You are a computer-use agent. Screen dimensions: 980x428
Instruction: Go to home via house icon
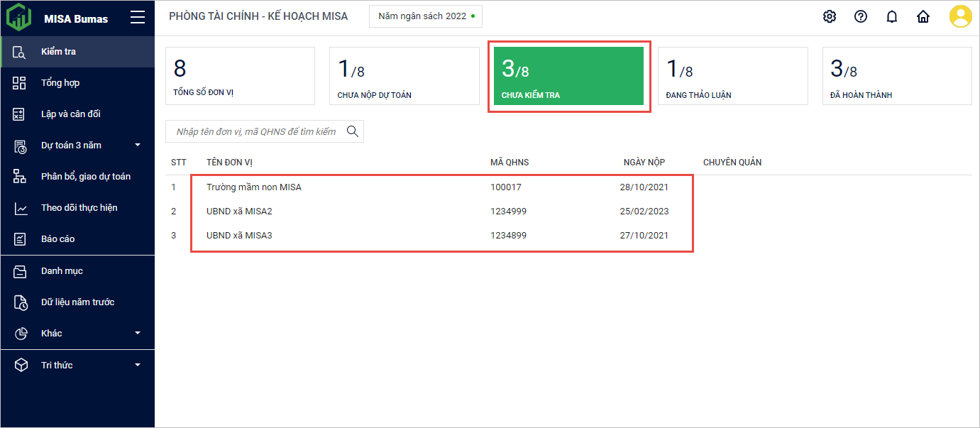pos(923,17)
